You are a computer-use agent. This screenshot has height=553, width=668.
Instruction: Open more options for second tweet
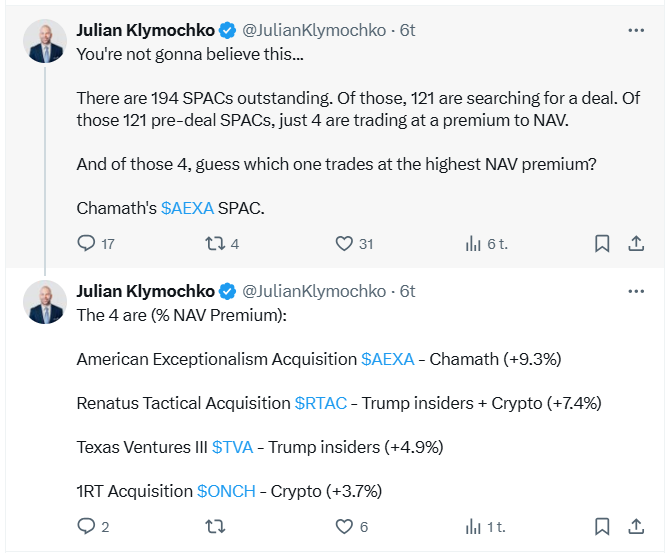click(x=636, y=291)
